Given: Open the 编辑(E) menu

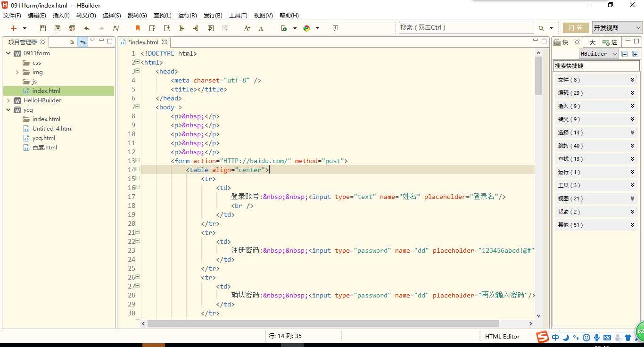Looking at the screenshot, I should click(37, 16).
